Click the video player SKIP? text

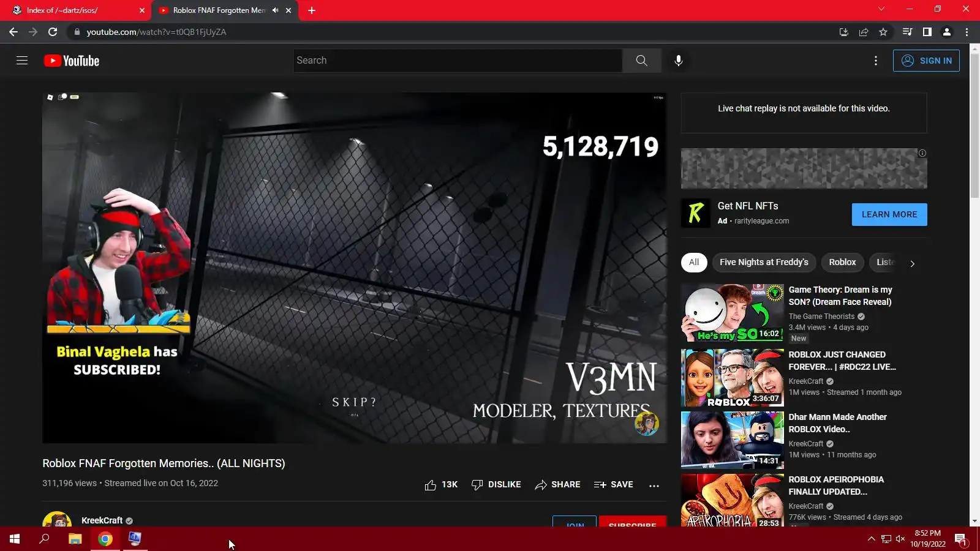(354, 402)
